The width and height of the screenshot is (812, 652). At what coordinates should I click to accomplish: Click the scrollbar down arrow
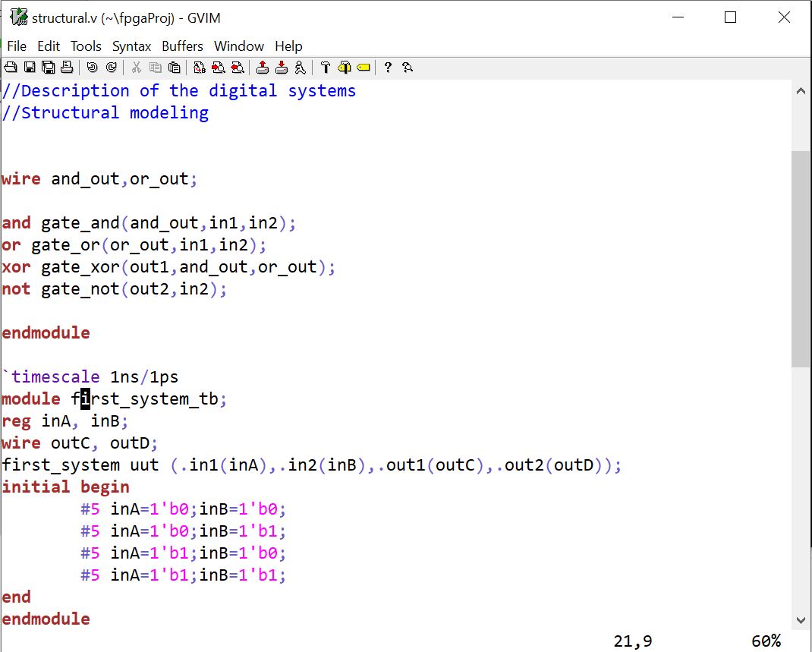tap(801, 620)
